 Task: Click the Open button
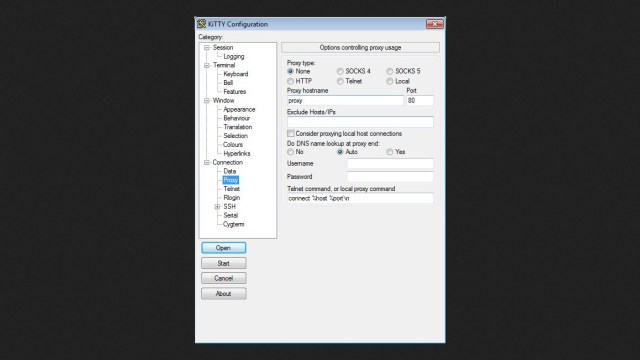pyautogui.click(x=224, y=248)
